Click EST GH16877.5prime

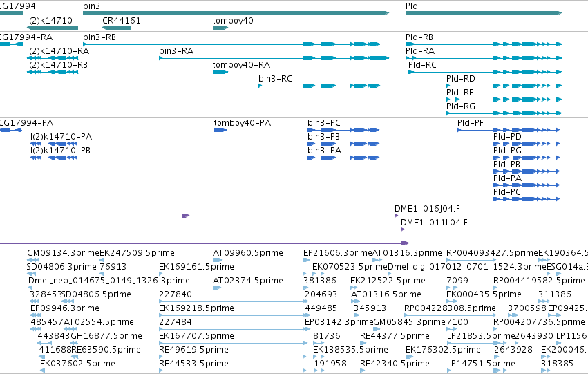(x=73, y=344)
